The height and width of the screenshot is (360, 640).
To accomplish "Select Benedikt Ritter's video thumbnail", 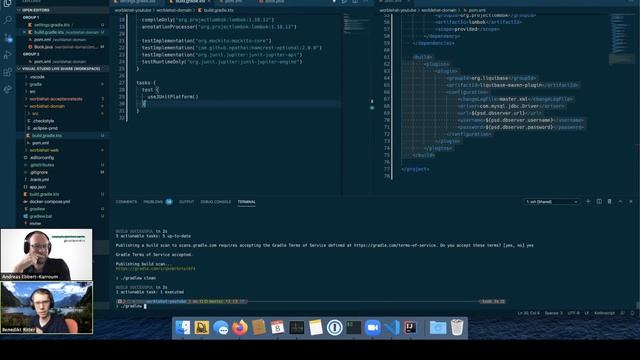I will pyautogui.click(x=46, y=307).
